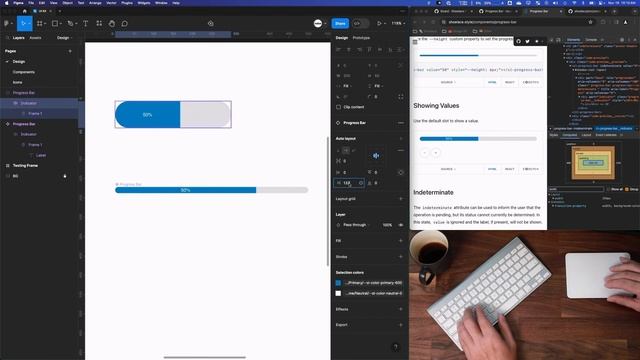Select the Components page
Viewport: 640px width, 360px height.
[x=24, y=72]
